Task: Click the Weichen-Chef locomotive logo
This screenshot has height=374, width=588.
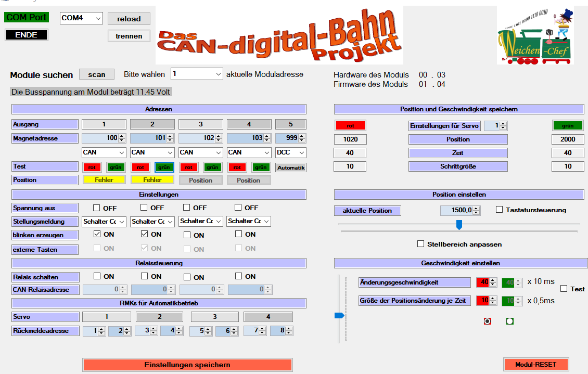Action: click(x=535, y=35)
